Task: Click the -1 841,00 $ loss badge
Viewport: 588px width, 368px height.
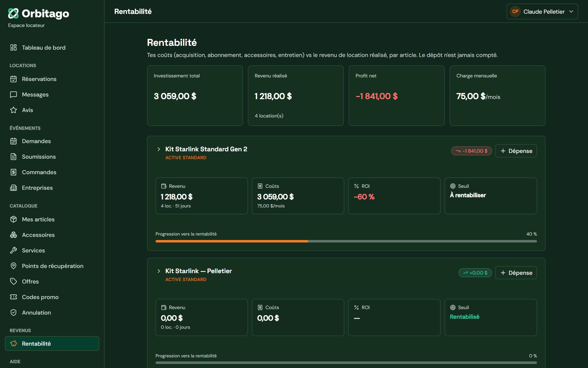Action: [x=471, y=151]
